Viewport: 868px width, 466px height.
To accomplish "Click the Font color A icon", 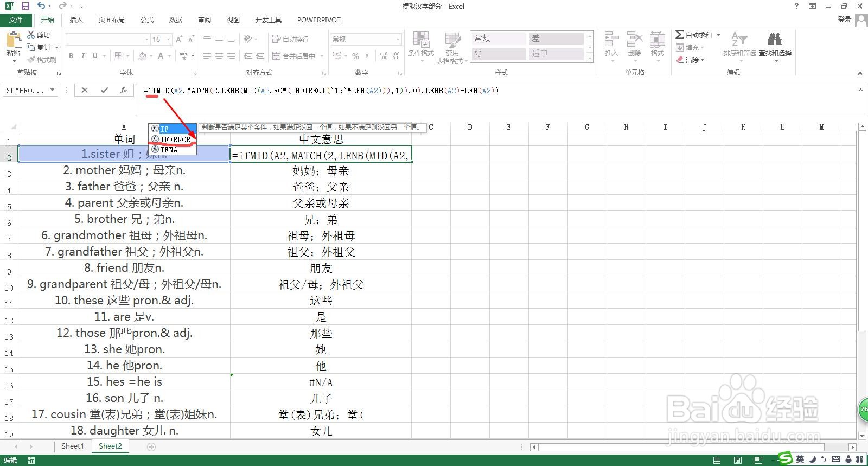I will point(161,56).
